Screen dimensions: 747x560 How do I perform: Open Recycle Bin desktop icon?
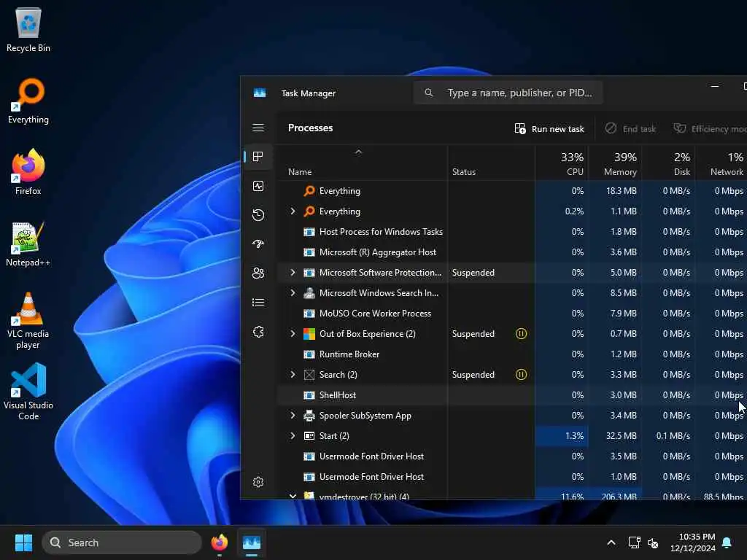click(28, 31)
